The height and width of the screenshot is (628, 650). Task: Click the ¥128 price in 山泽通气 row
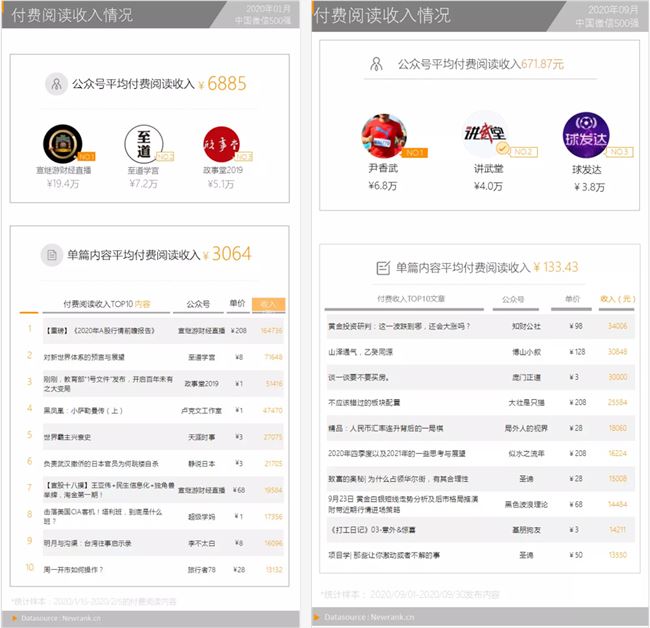(577, 352)
